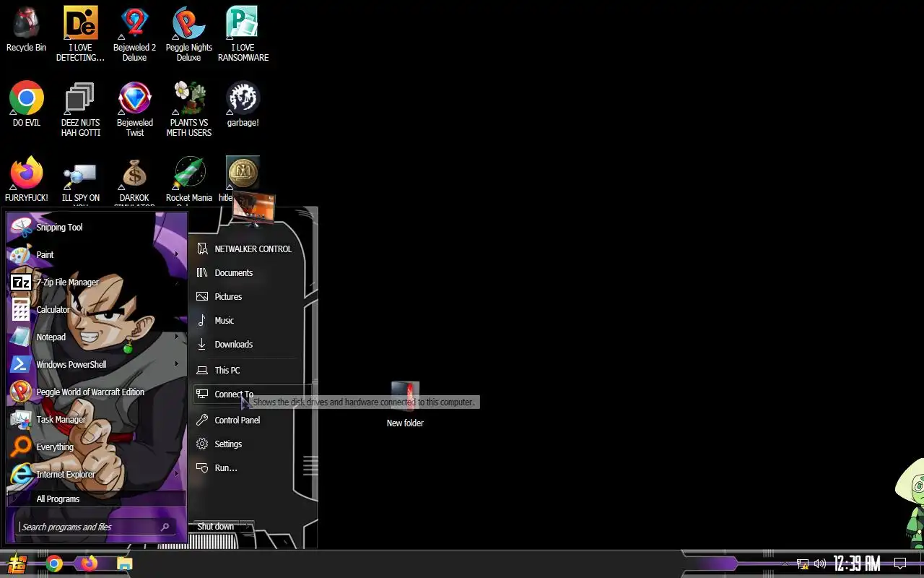Select I LOVE RANSOMWARE desktop shortcut
This screenshot has height=578, width=924.
(x=243, y=35)
